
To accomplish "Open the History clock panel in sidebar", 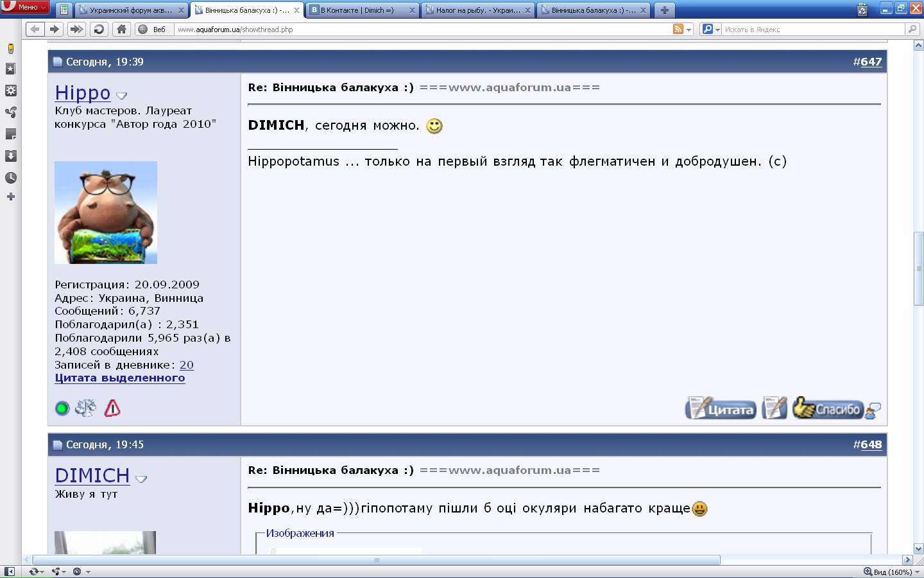I will pyautogui.click(x=11, y=178).
